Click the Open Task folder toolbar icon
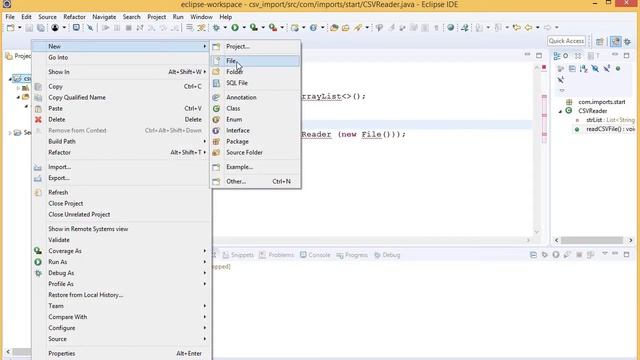This screenshot has width=640, height=360. tap(346, 28)
